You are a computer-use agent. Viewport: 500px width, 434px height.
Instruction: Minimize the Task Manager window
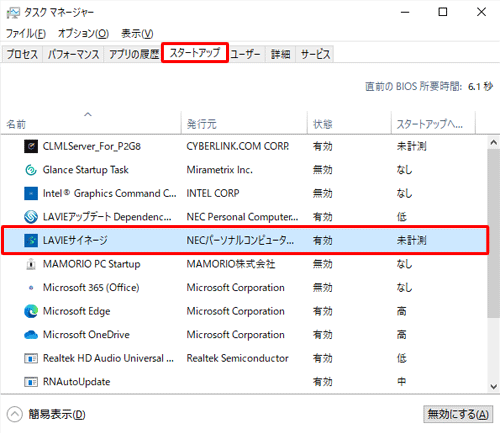click(405, 12)
